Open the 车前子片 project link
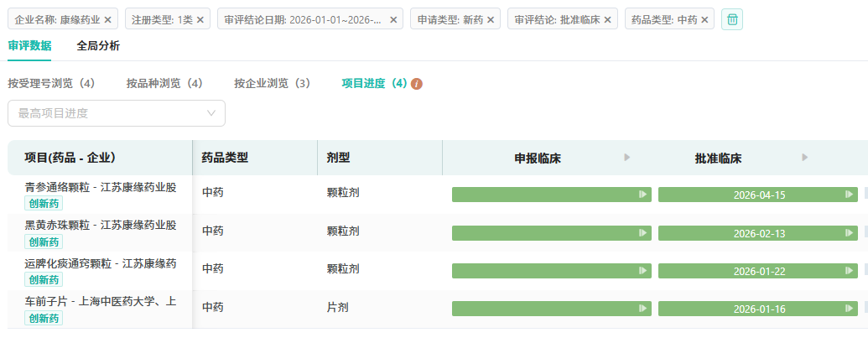This screenshot has height=343, width=868. tap(100, 301)
